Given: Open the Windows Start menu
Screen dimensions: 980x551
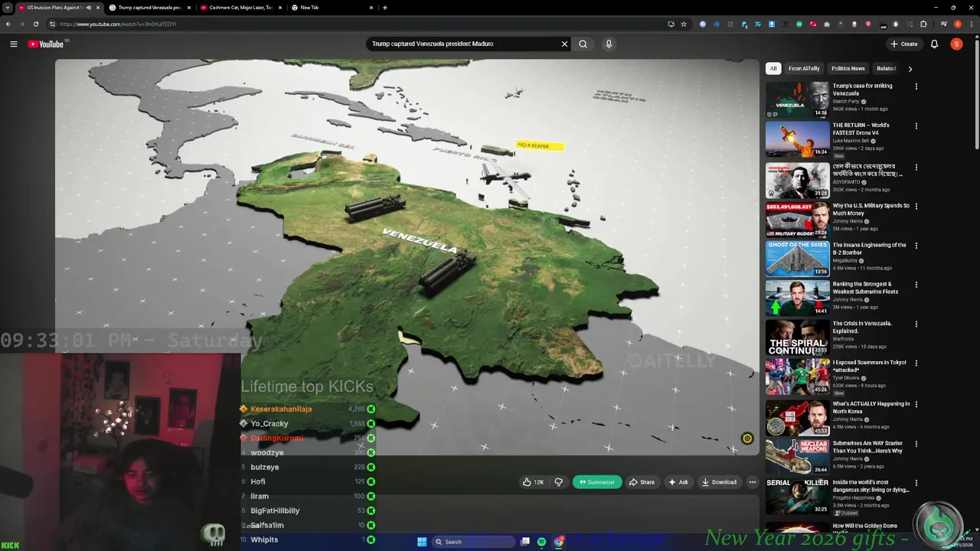Looking at the screenshot, I should [422, 542].
